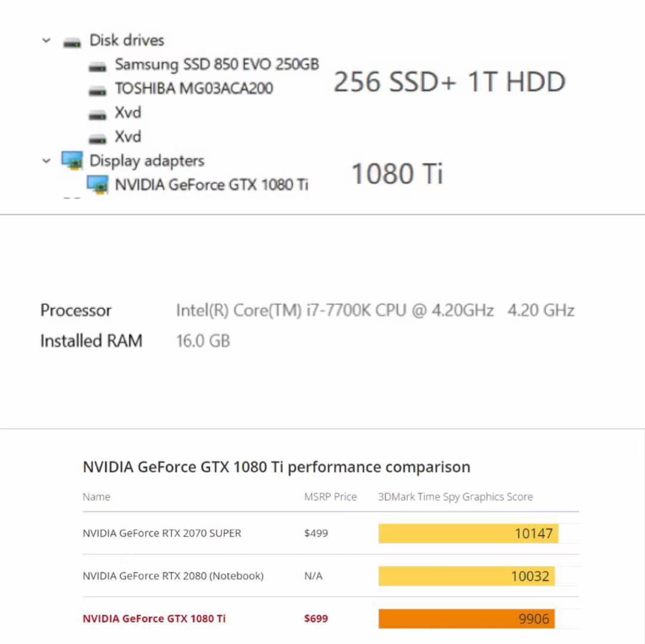Select the TOSHIBA MG03ACA200 device entry
The image size is (645, 644).
coord(194,89)
